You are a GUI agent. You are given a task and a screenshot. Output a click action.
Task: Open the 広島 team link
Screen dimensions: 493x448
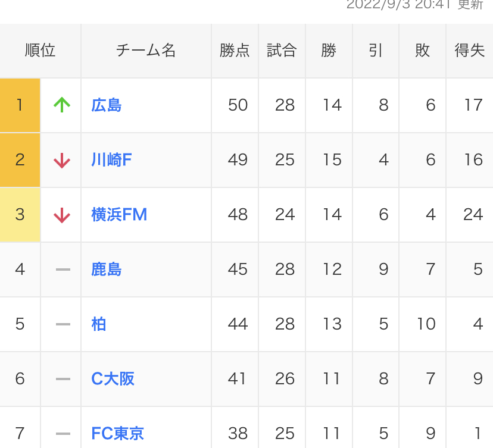pyautogui.click(x=107, y=105)
